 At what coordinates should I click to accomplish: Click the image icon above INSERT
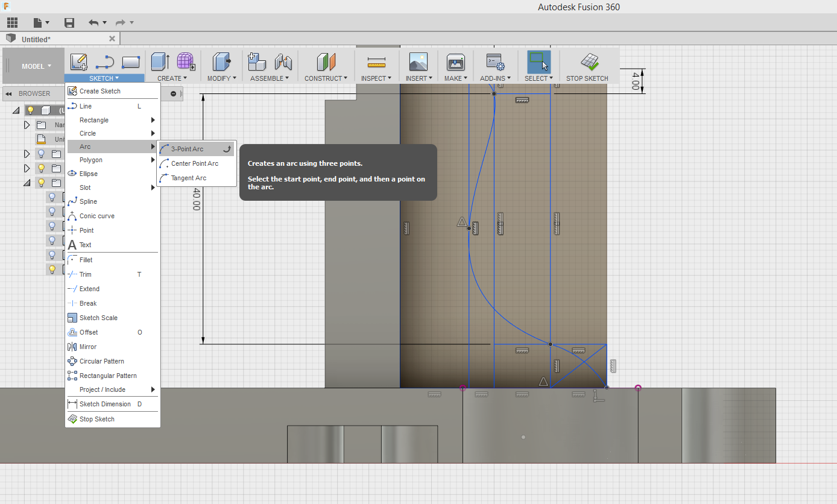click(418, 61)
